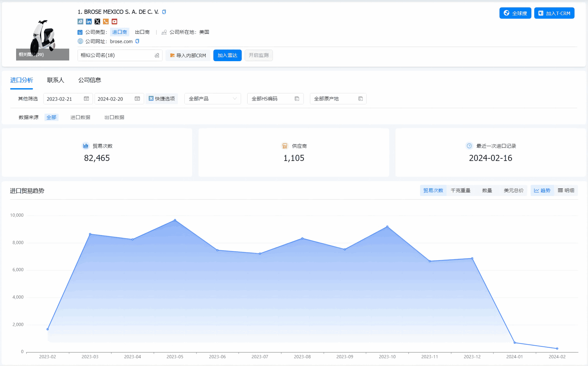Screen dimensions: 588x366
Task: Open the 公司信息 tab
Action: pyautogui.click(x=89, y=80)
